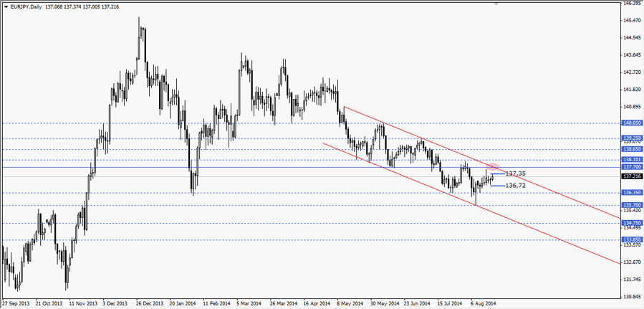The height and width of the screenshot is (309, 644).
Task: Select the 134.750 price level label
Action: (x=632, y=223)
